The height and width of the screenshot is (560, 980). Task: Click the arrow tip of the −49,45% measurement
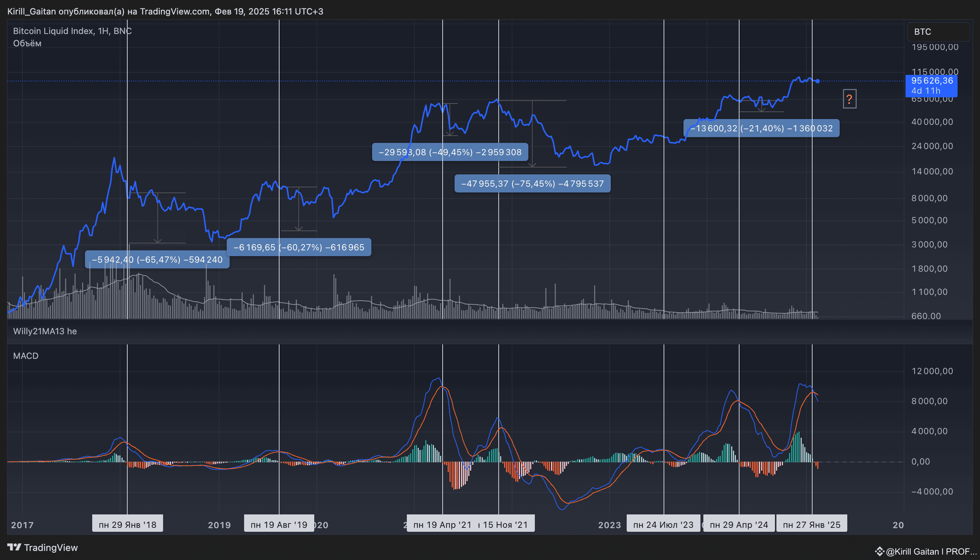[450, 134]
